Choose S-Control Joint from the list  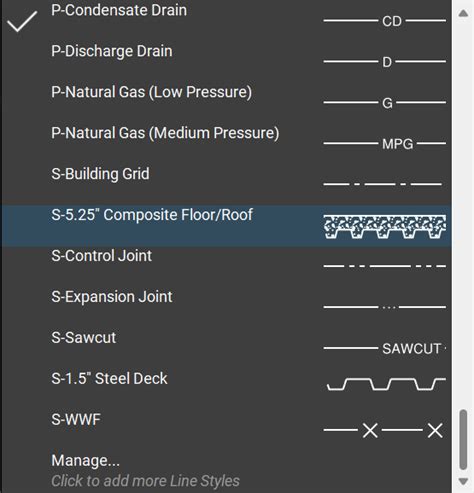point(101,256)
